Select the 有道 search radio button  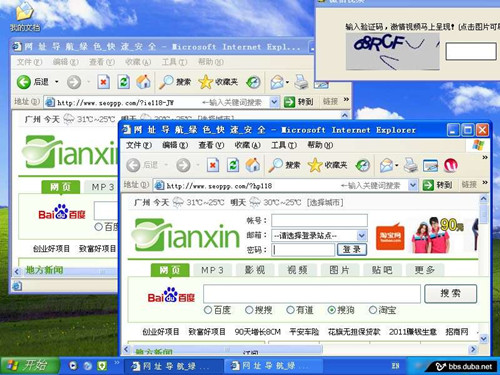(290, 310)
